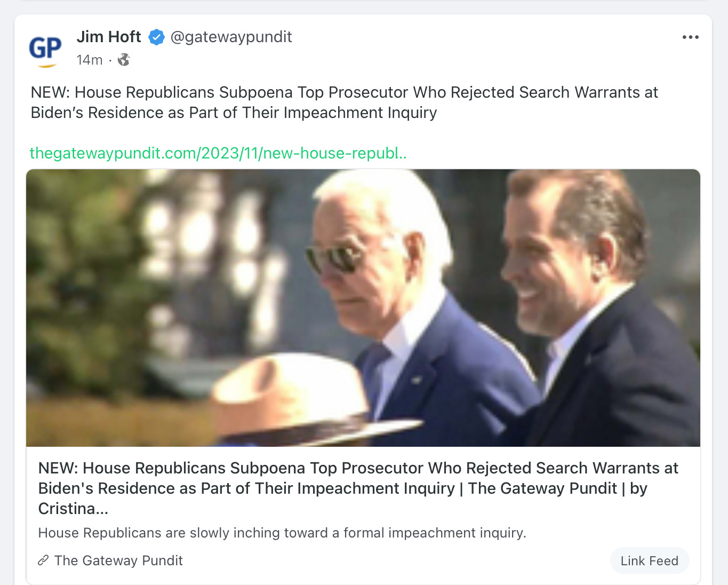Click the link card headline text

(358, 488)
